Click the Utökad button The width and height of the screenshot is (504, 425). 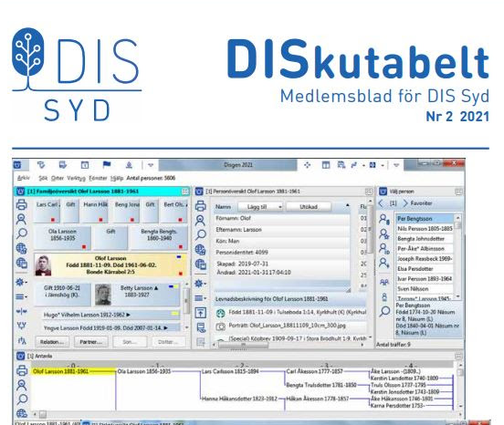tap(309, 207)
